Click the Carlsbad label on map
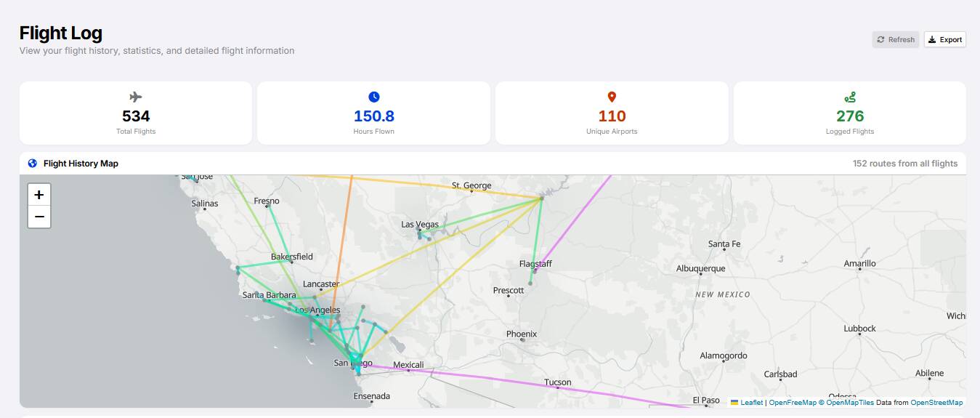The image size is (980, 418). [x=781, y=374]
